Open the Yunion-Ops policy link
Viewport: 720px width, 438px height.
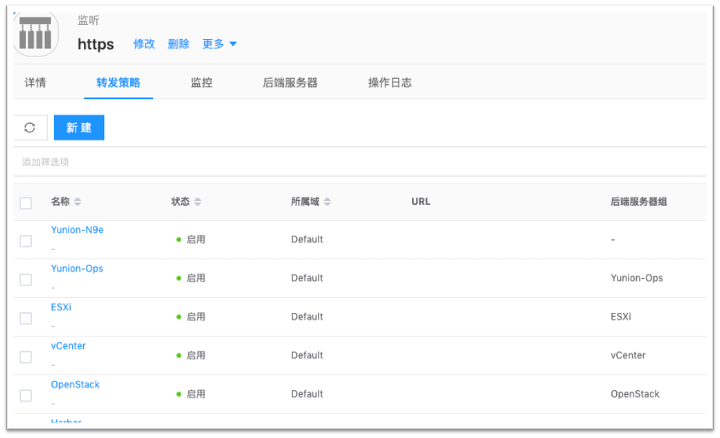[x=77, y=269]
